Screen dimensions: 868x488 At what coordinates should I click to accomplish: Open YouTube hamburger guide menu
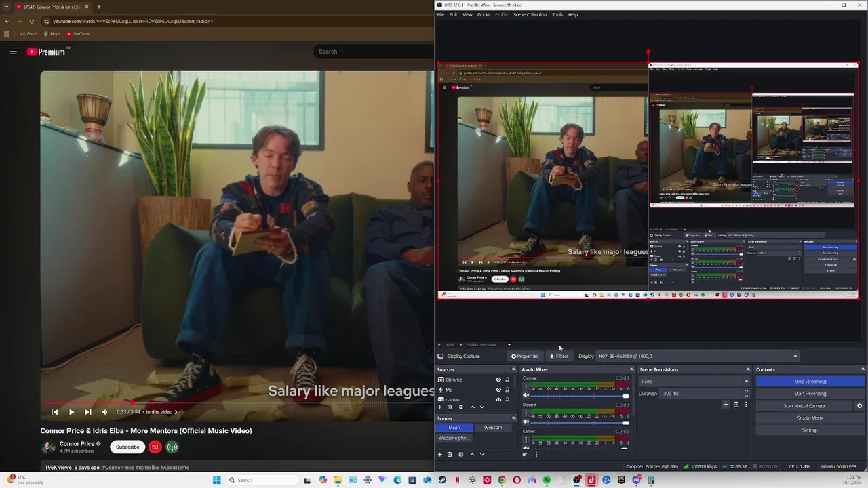13,52
